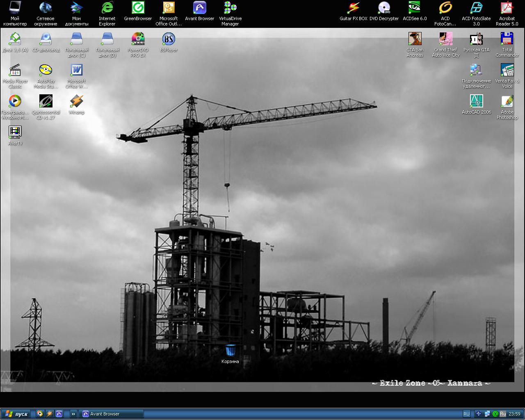This screenshot has height=420, width=525.
Task: Click the green @ tray icon
Action: (495, 414)
